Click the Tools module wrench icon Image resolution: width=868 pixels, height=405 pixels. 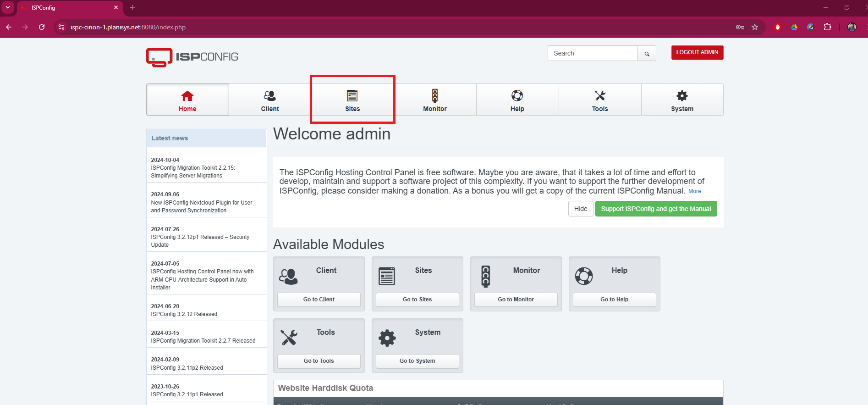coord(289,338)
